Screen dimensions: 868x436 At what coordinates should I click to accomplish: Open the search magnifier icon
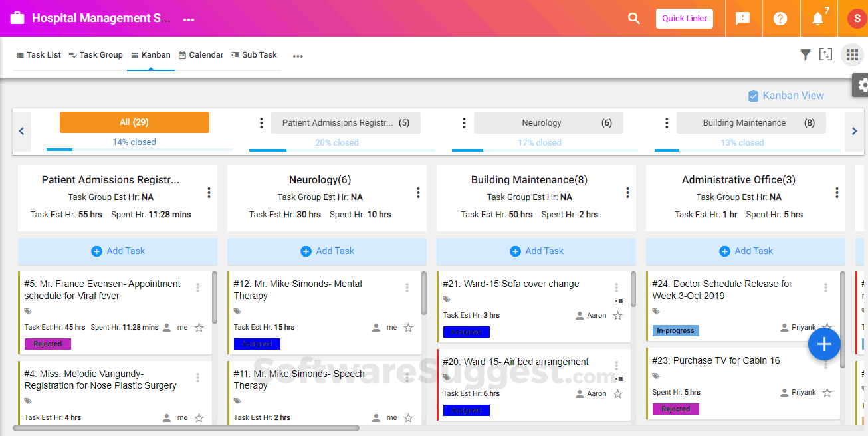coord(634,19)
